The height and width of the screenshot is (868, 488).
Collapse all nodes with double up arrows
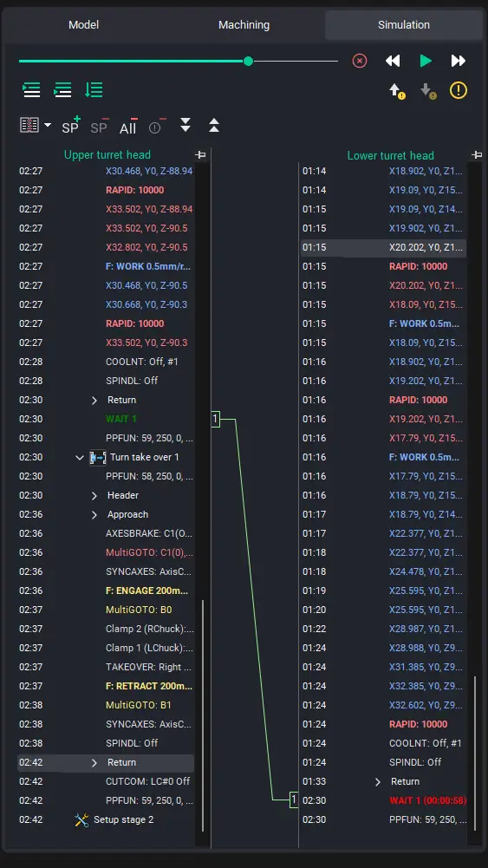coord(214,125)
